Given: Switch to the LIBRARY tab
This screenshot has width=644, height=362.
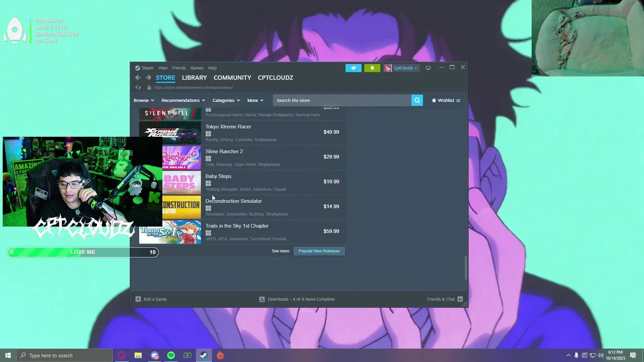Looking at the screenshot, I should pyautogui.click(x=194, y=77).
